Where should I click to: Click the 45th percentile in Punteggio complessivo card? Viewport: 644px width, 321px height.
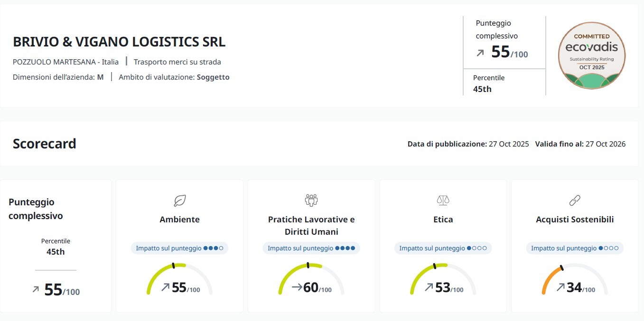coord(56,252)
